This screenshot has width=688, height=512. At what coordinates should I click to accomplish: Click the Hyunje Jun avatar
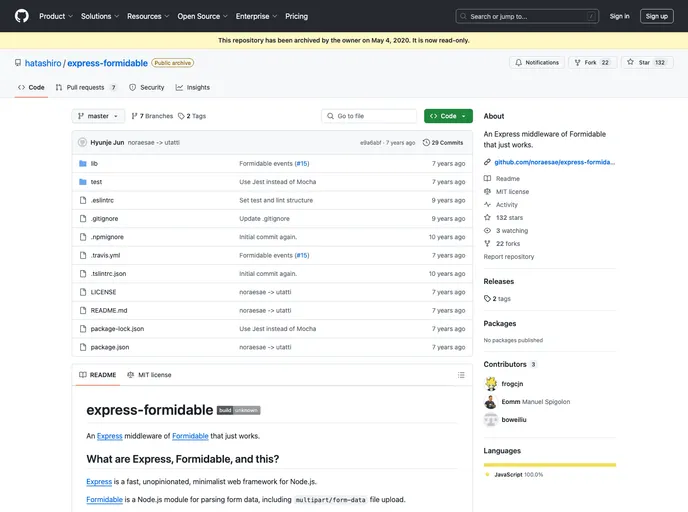pos(82,143)
